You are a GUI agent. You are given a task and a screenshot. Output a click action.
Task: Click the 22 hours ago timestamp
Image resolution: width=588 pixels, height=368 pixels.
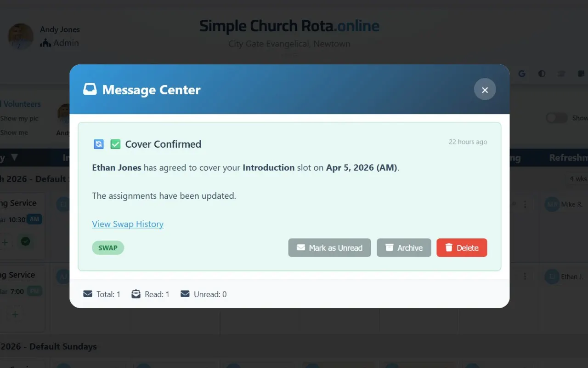point(468,142)
